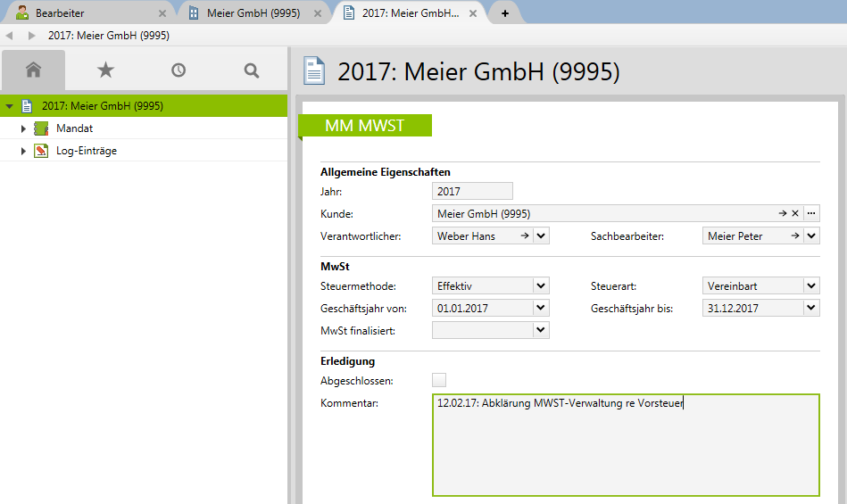Open the History clock tab
847x504 pixels.
click(x=179, y=70)
